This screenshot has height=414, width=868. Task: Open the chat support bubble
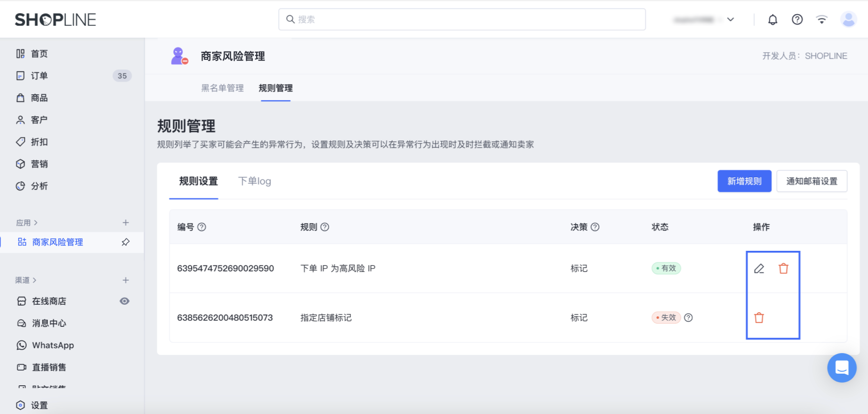(x=842, y=368)
